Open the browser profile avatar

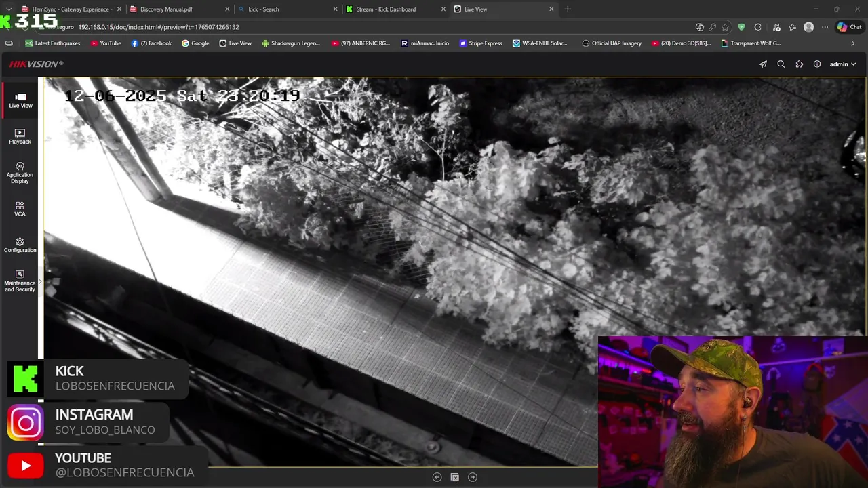click(808, 27)
